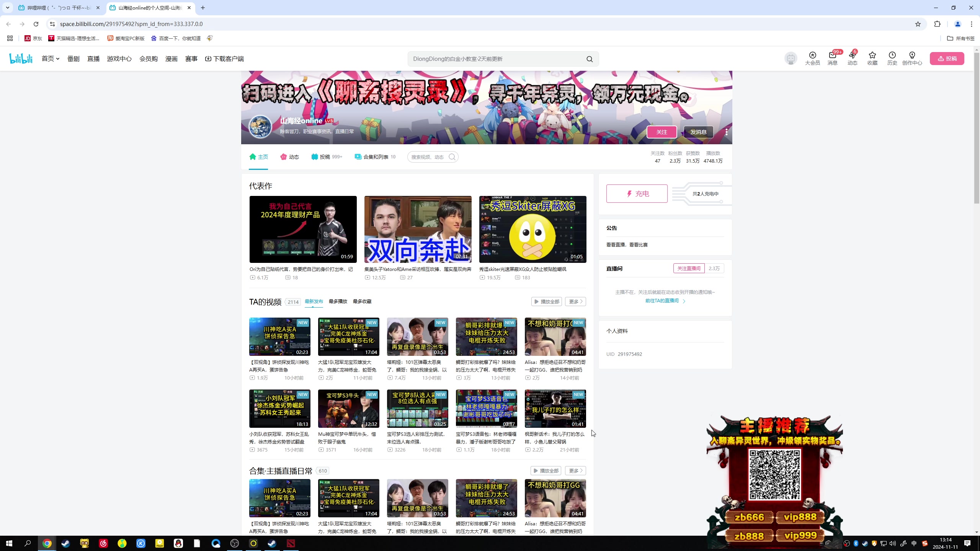Click the 关注直播间 button
Screen dimensions: 980x551
(689, 268)
